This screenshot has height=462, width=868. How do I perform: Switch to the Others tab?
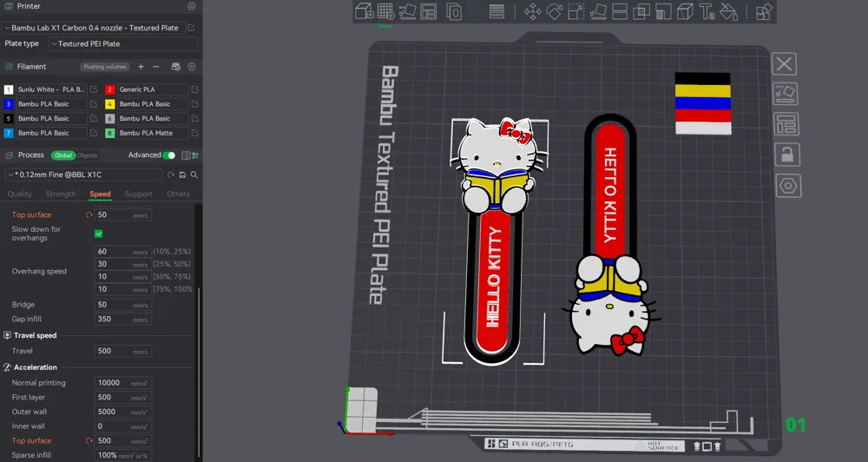[x=178, y=194]
